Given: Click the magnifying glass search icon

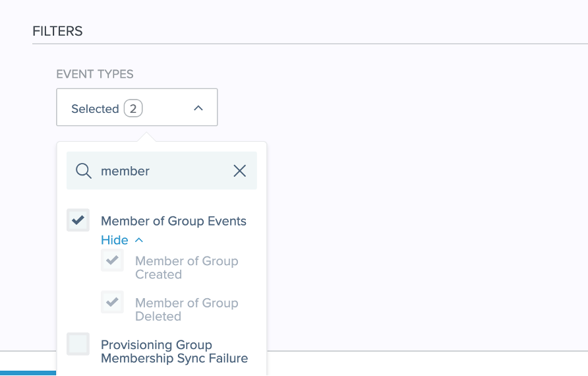Looking at the screenshot, I should coord(84,171).
